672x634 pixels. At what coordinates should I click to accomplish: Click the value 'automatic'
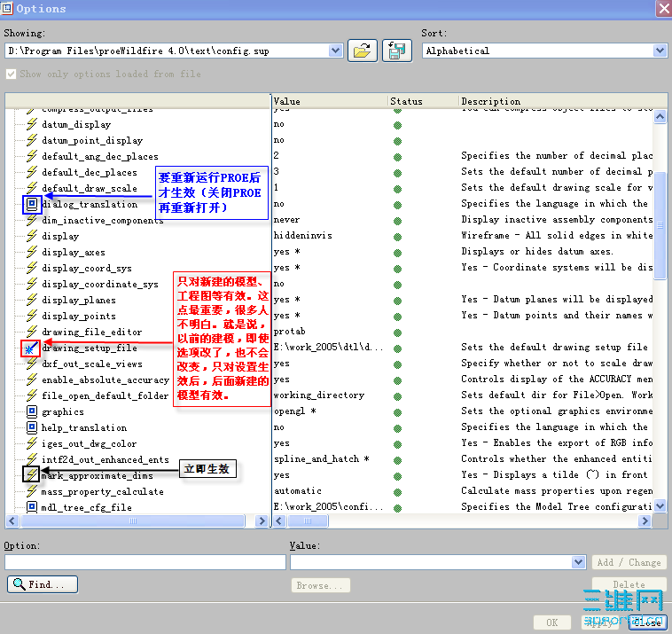point(297,491)
